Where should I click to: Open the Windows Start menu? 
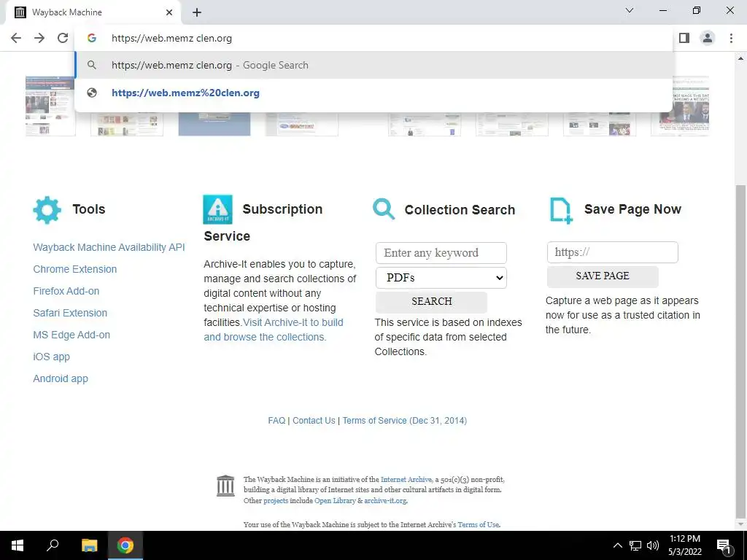pos(18,545)
